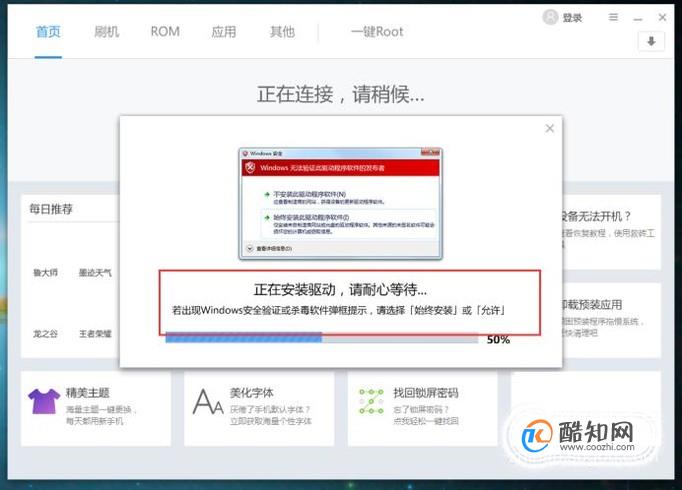Click the 登录 login link

572,18
